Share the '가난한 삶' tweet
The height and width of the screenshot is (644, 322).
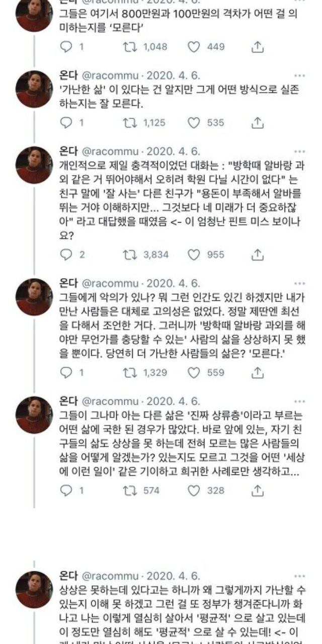[x=257, y=122]
